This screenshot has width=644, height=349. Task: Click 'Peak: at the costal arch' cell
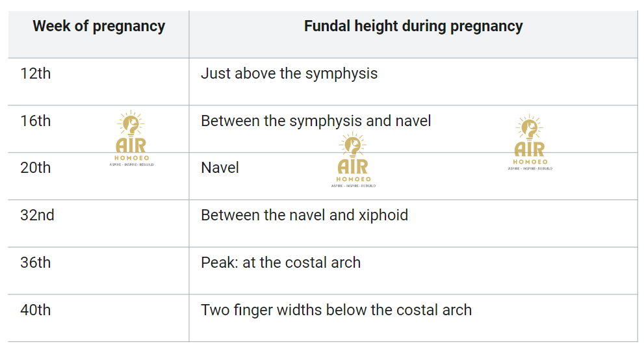point(413,270)
